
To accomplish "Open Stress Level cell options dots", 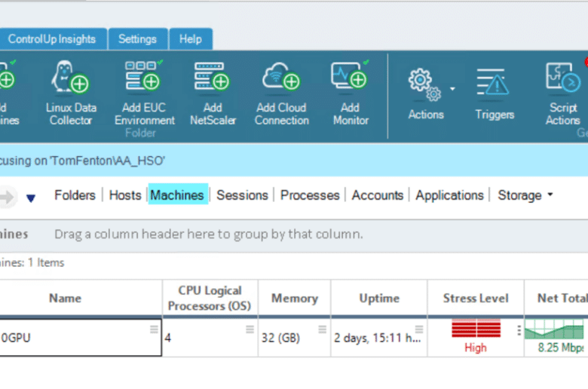I will [519, 330].
